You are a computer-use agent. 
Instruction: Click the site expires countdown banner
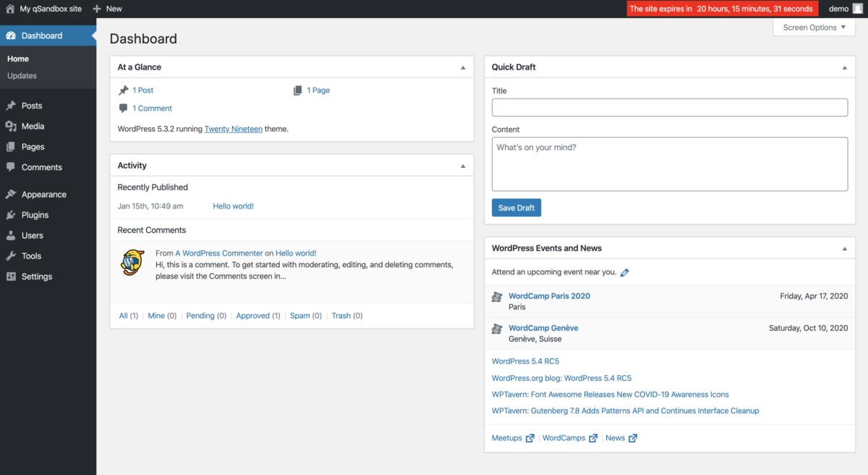723,9
